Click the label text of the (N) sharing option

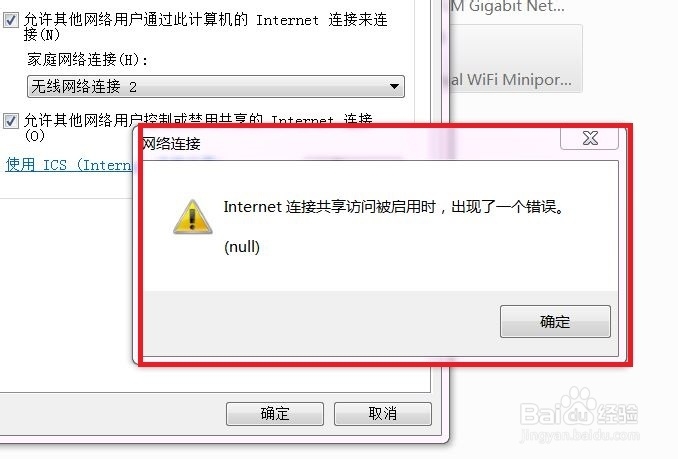click(205, 27)
